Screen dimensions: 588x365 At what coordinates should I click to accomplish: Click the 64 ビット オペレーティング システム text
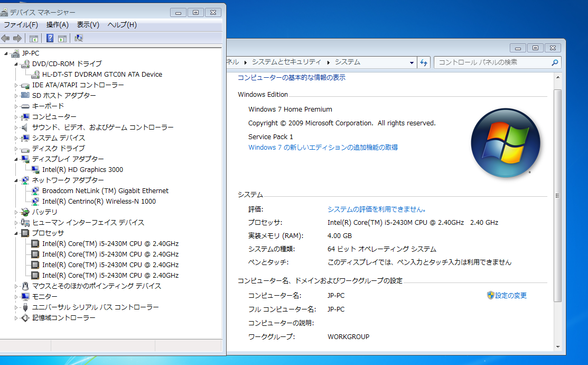click(382, 249)
